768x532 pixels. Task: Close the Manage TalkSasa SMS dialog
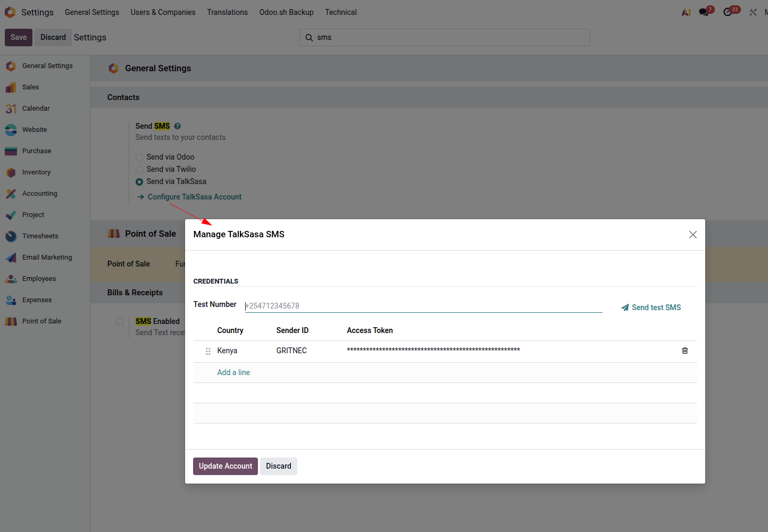[692, 235]
